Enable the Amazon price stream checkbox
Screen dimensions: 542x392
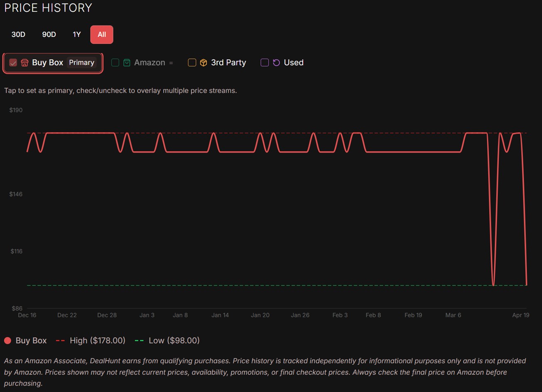[x=115, y=63]
